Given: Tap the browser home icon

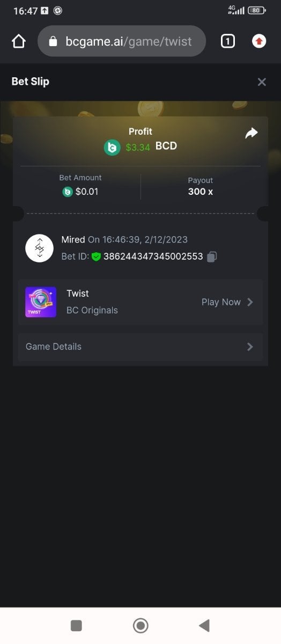Looking at the screenshot, I should (19, 41).
